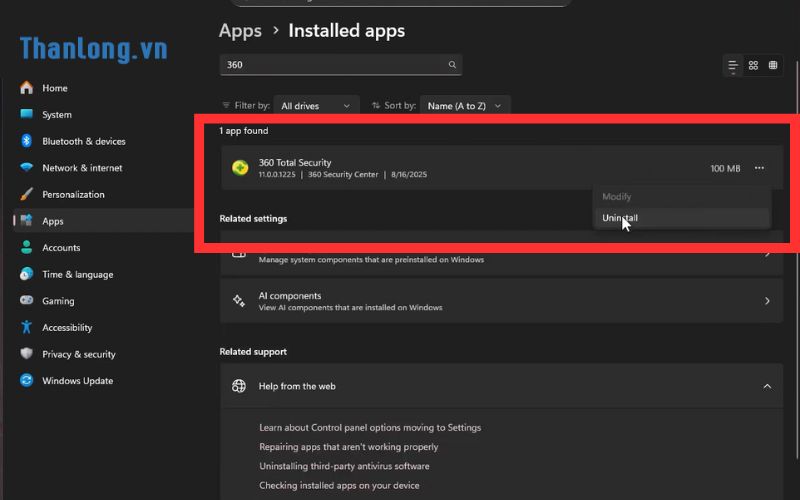This screenshot has height=500, width=800.
Task: Click the AI components row title
Action: click(x=290, y=296)
